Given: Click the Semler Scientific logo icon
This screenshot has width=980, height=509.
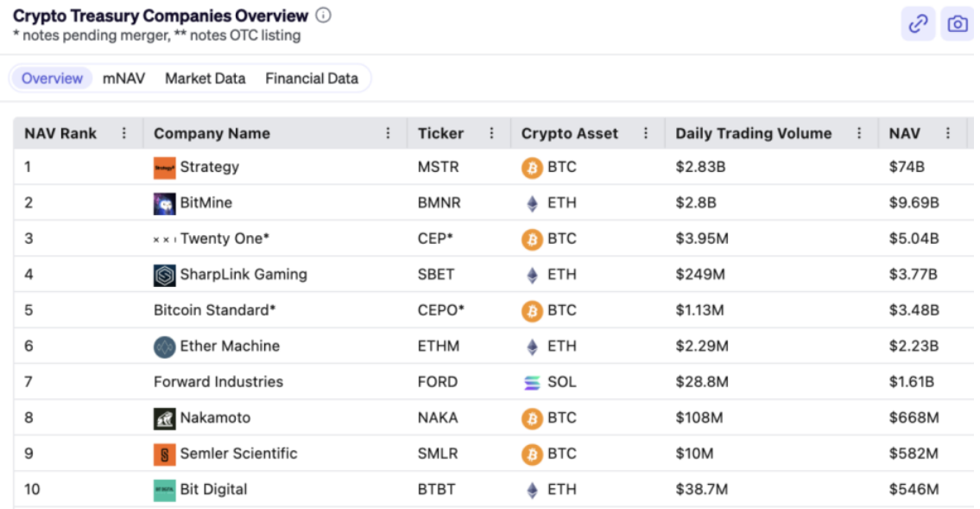Looking at the screenshot, I should (x=164, y=455).
